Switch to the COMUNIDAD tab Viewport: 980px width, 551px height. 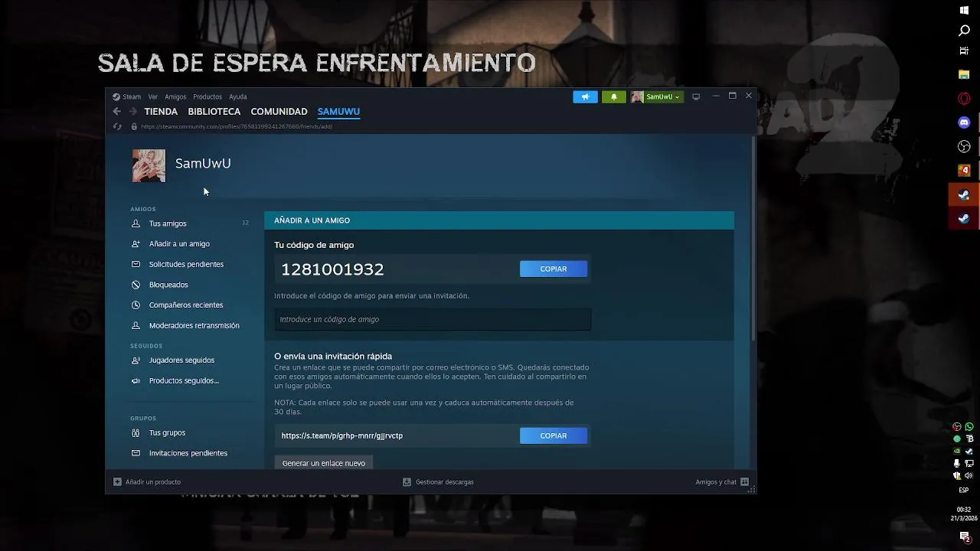pyautogui.click(x=279, y=112)
